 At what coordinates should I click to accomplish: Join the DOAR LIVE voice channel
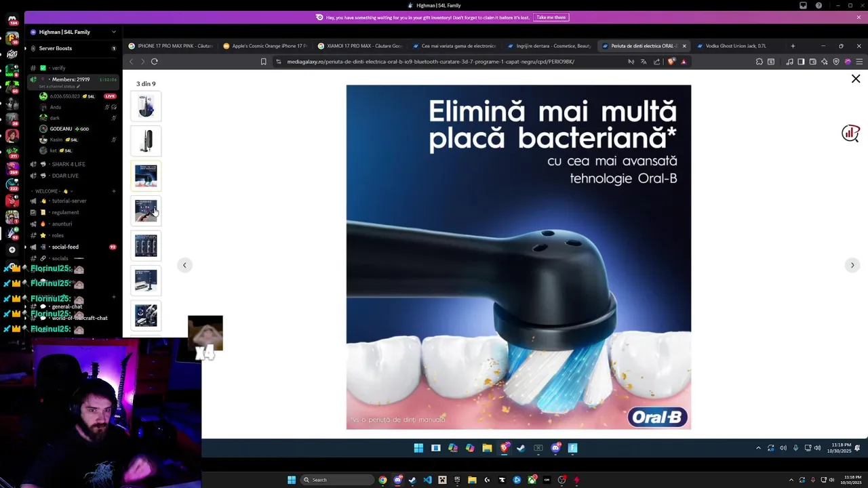pos(73,176)
